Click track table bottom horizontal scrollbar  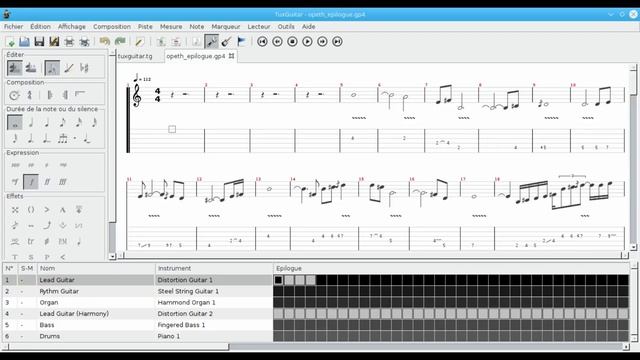point(317,347)
